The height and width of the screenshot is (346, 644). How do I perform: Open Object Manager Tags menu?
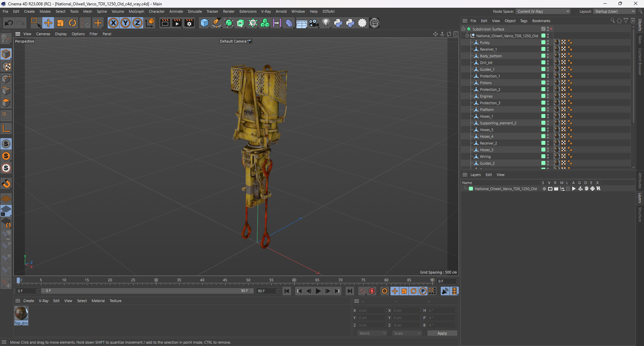524,21
